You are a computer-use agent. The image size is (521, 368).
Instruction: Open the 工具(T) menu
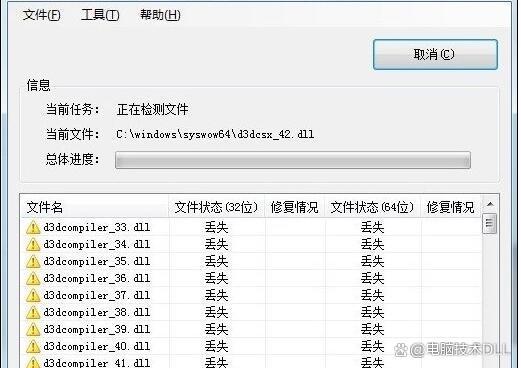[100, 15]
